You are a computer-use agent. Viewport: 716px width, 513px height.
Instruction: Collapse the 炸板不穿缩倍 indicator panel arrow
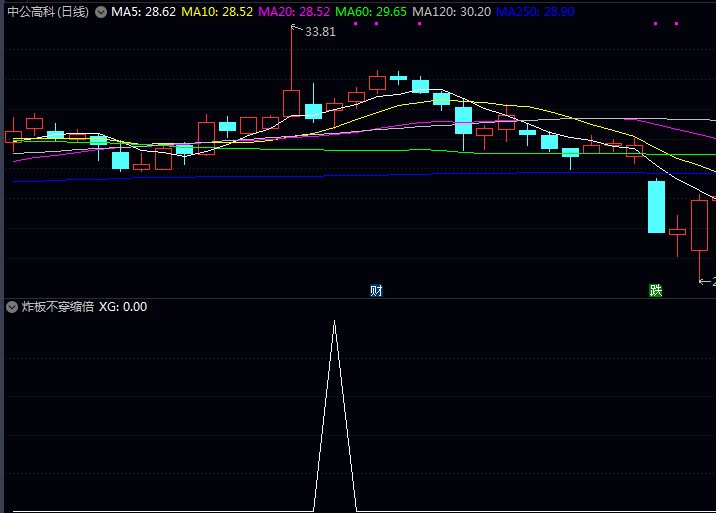(12, 307)
